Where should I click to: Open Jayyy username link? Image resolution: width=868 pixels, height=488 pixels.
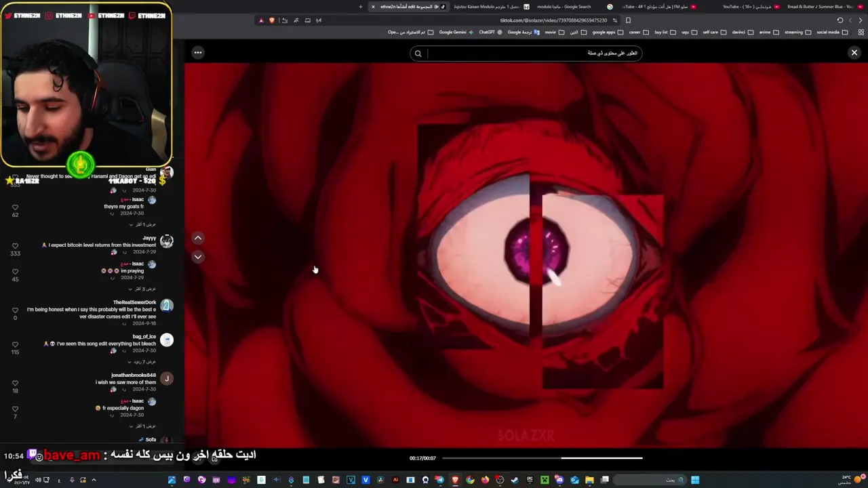tap(149, 238)
